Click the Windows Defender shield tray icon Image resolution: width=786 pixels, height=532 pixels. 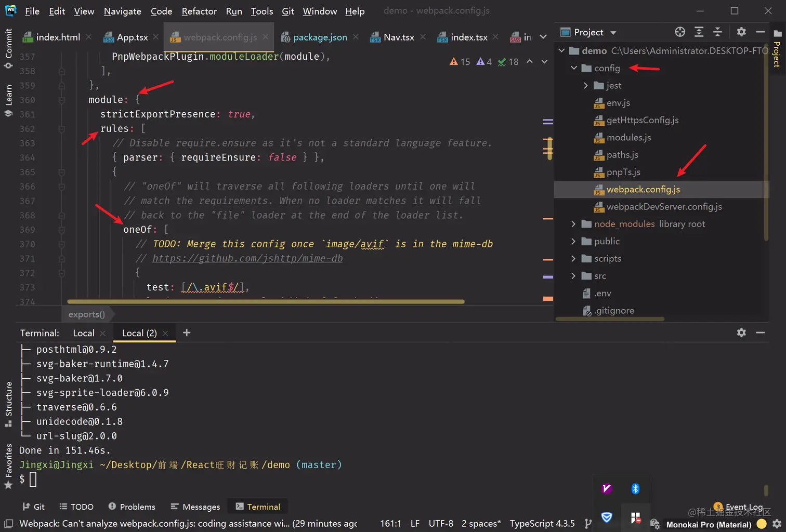coord(607,517)
